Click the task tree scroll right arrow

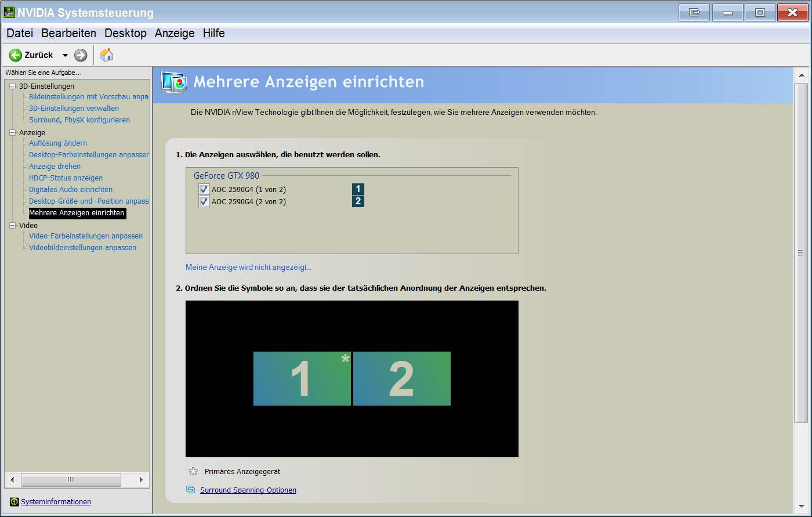tap(141, 480)
